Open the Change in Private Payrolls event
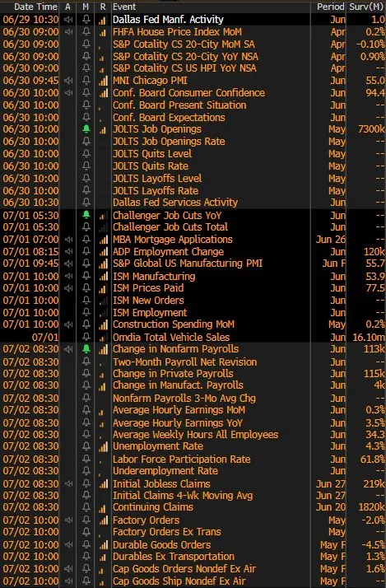The image size is (386, 588). coord(173,374)
